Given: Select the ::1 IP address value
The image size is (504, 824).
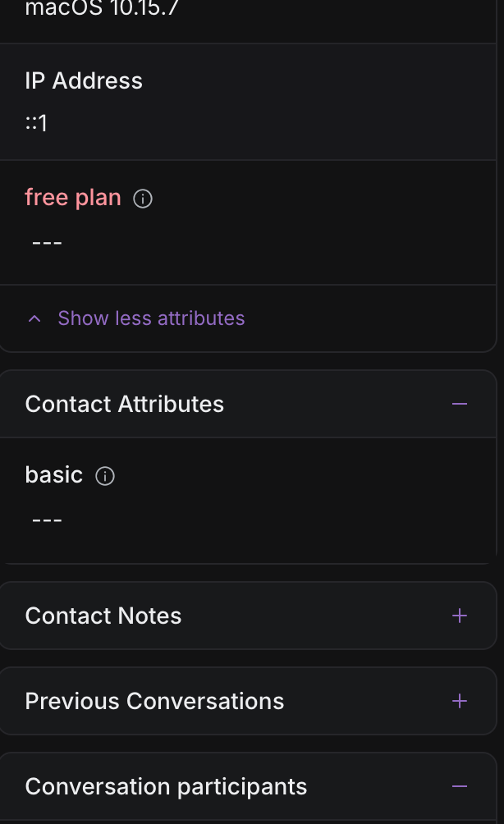Looking at the screenshot, I should [36, 124].
